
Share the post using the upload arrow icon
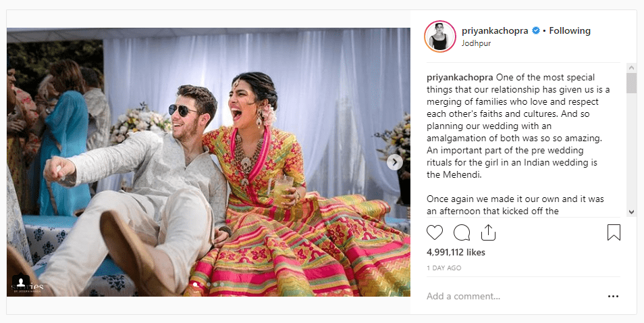tap(488, 232)
